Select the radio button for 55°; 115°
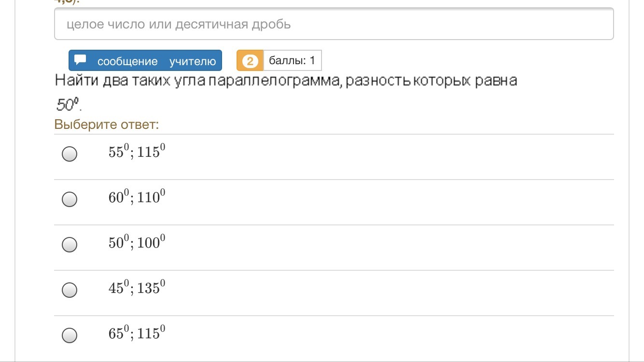 tap(70, 154)
